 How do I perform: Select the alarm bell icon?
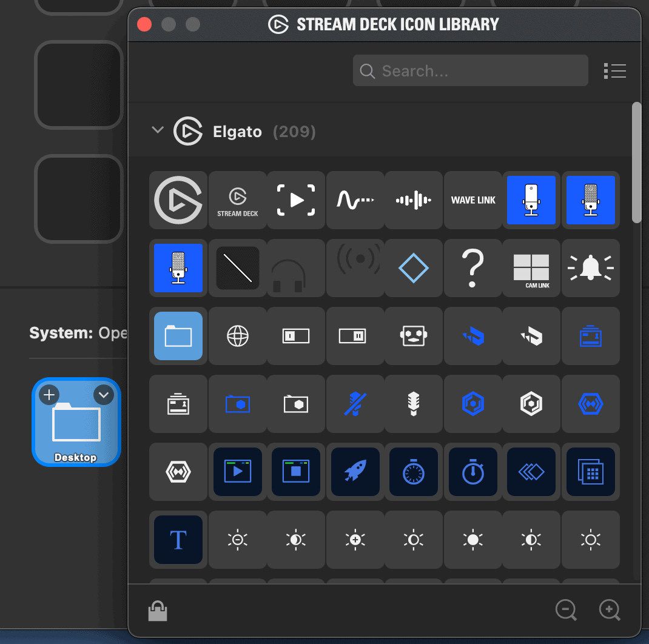(x=591, y=268)
